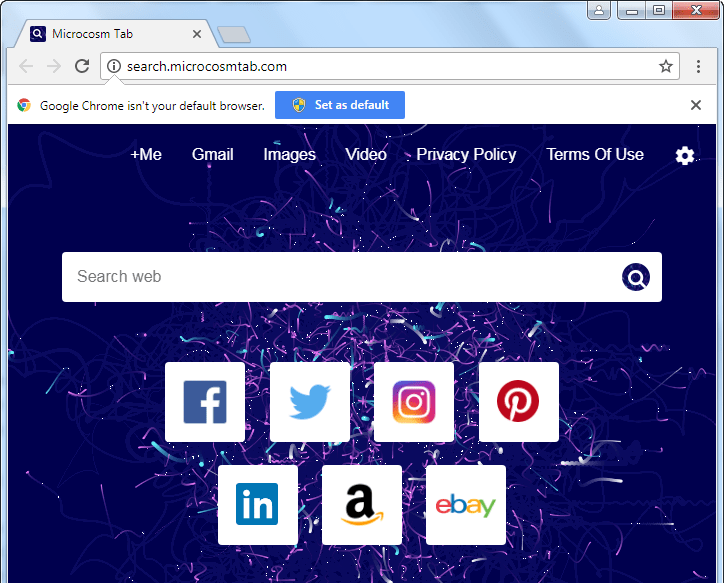Open the Instagram shortcut tile
Image resolution: width=724 pixels, height=583 pixels.
[x=414, y=402]
